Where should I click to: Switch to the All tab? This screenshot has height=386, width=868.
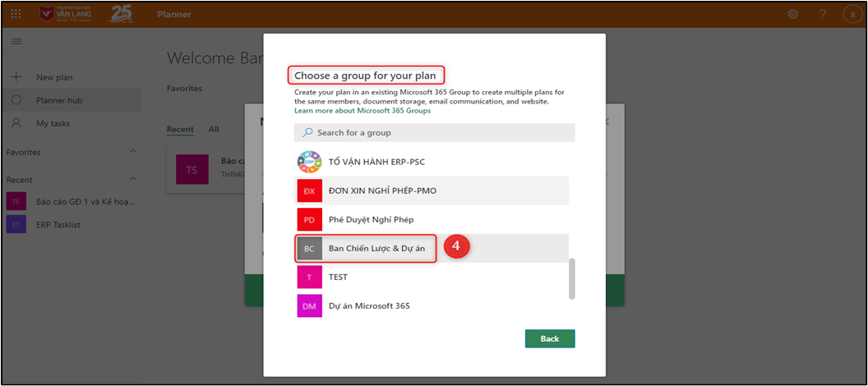tap(214, 130)
